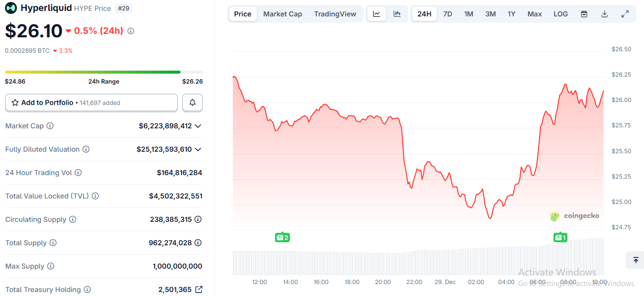
Task: Select the line chart view
Action: point(376,13)
